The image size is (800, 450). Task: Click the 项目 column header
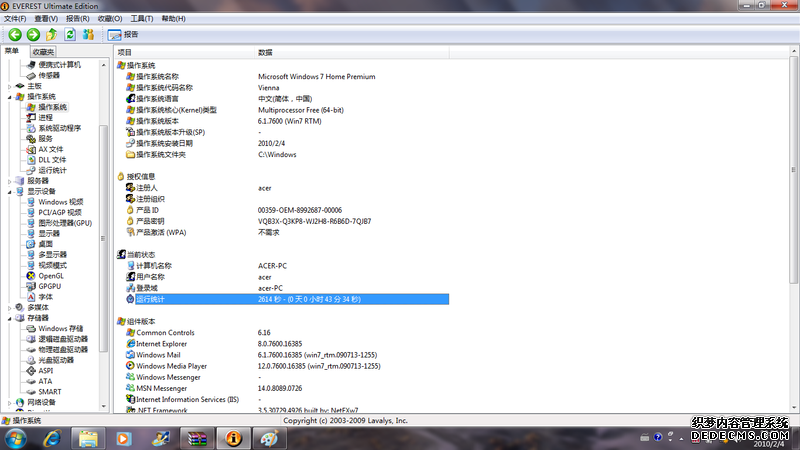pyautogui.click(x=184, y=53)
